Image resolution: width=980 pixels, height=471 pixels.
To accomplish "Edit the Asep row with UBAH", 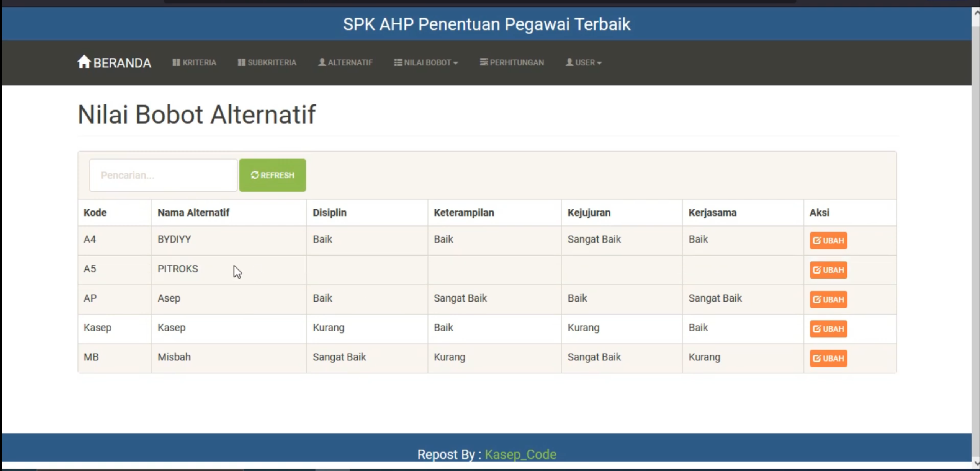I will (x=828, y=299).
